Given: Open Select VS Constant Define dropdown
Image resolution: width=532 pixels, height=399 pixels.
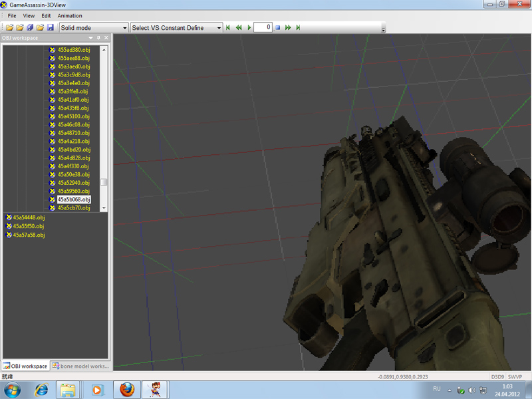Looking at the screenshot, I should tap(176, 28).
